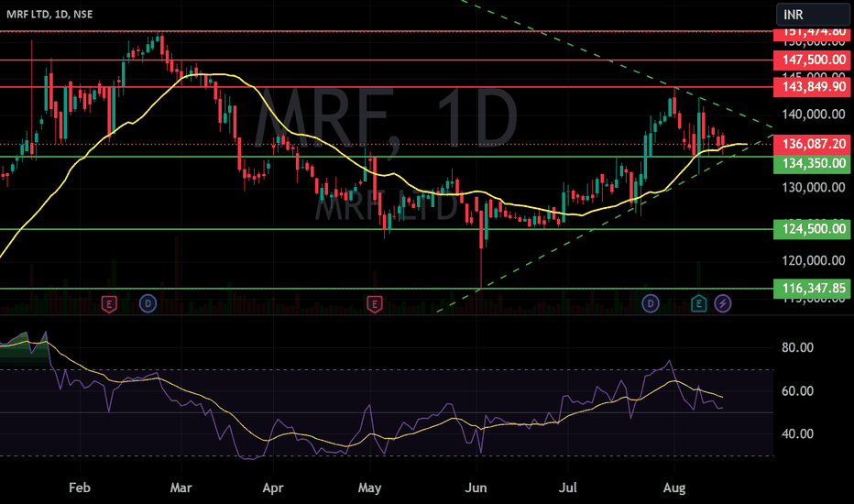The width and height of the screenshot is (854, 504).
Task: Open the red earnings E marker near May
Action: coord(374,303)
